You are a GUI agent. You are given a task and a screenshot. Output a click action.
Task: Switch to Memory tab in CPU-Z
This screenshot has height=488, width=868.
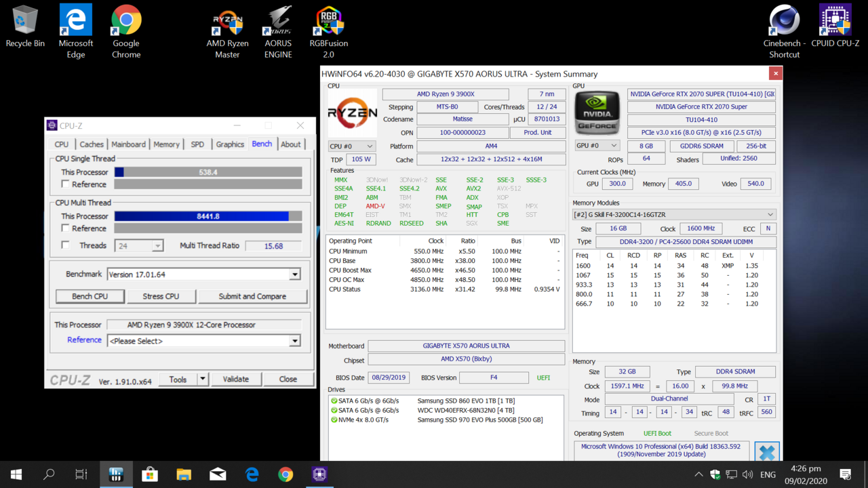(166, 144)
